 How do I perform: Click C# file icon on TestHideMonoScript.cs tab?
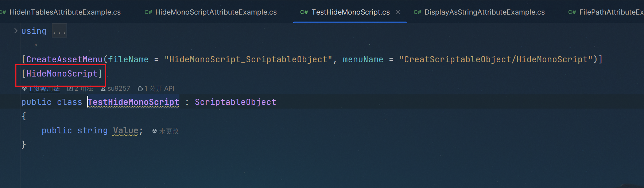[x=304, y=12]
